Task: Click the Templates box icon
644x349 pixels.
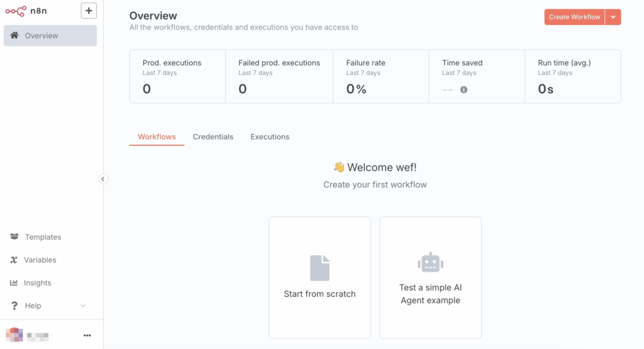Action: (x=14, y=236)
